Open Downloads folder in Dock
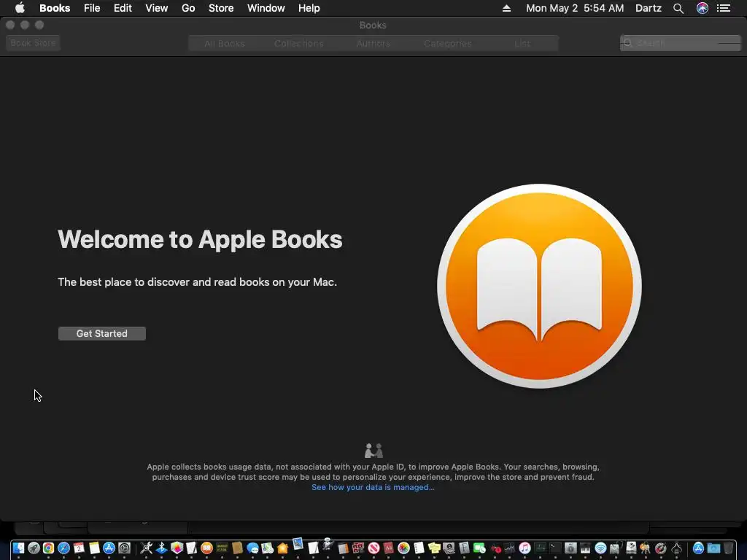This screenshot has height=560, width=747. click(x=713, y=548)
